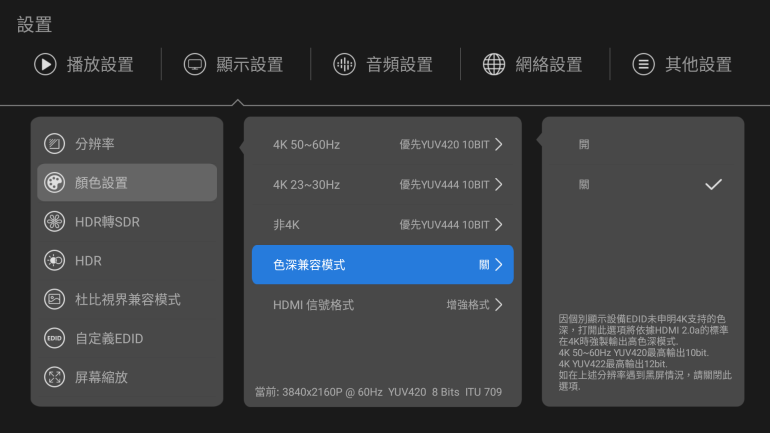The height and width of the screenshot is (433, 770).
Task: Click the 4K 50~60Hz label
Action: tap(306, 145)
